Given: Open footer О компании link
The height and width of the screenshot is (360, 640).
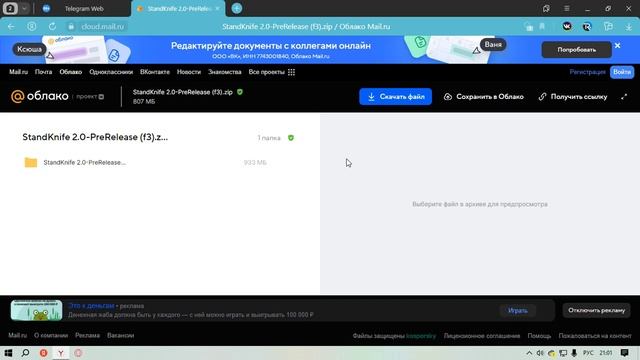Looking at the screenshot, I should 51,336.
